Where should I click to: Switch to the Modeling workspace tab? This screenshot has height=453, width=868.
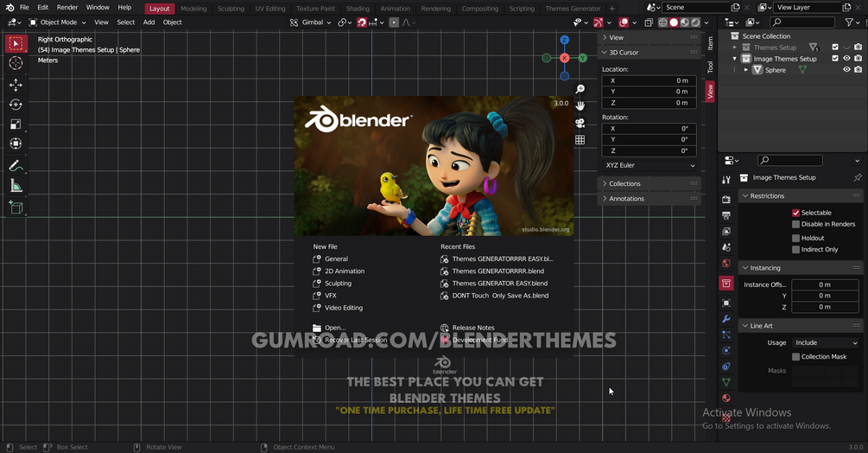(193, 9)
